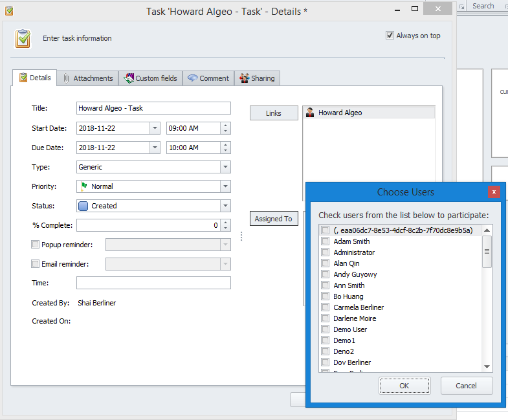
Task: Expand the Status dropdown arrow
Action: (x=225, y=206)
